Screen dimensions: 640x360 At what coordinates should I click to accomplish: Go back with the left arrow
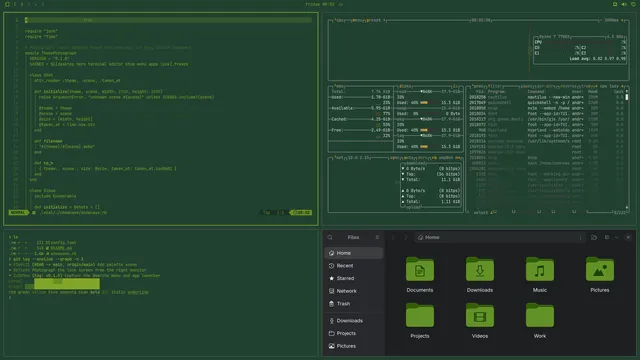(x=393, y=238)
